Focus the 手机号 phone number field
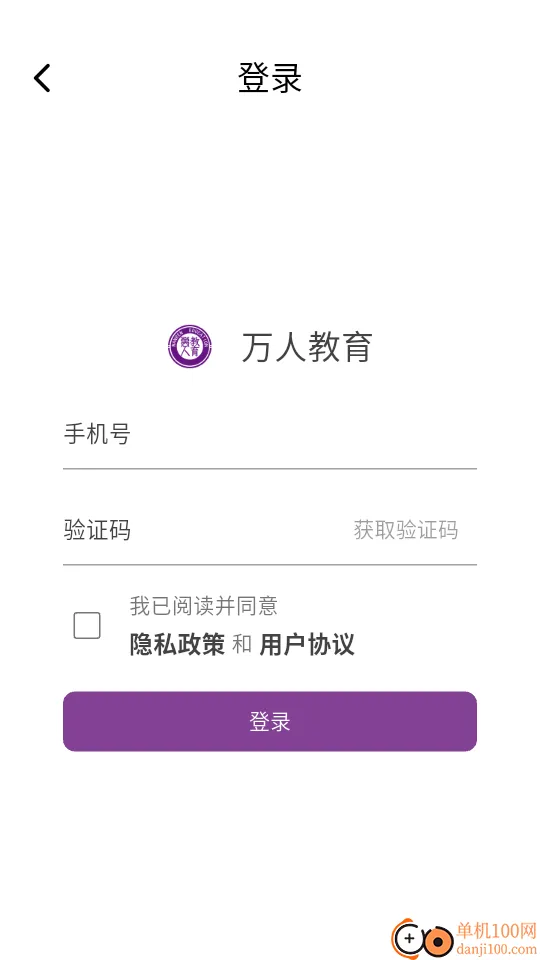Image resolution: width=540 pixels, height=960 pixels. click(x=269, y=435)
